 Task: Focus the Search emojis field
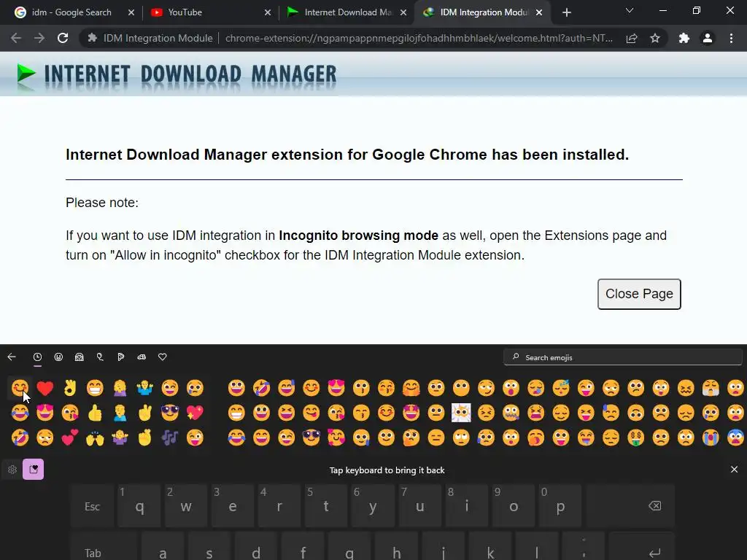(623, 357)
